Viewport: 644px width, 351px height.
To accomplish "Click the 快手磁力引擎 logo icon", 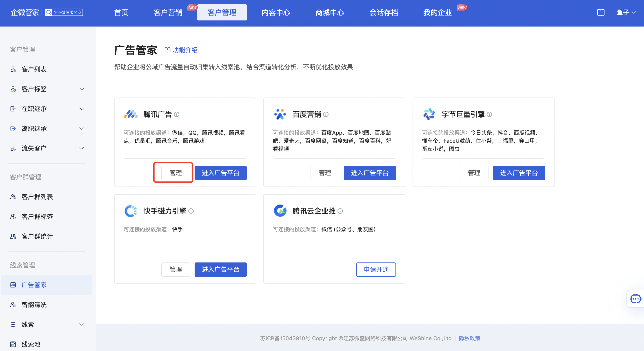I will [131, 211].
